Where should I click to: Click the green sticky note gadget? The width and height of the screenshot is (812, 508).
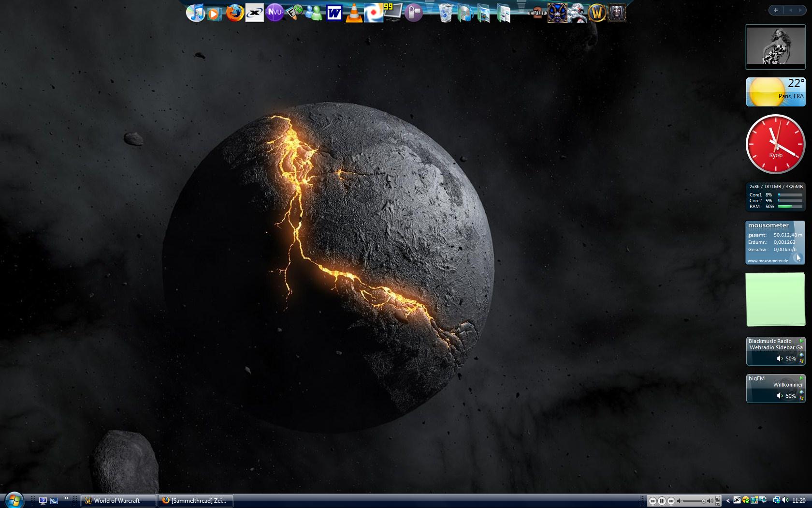tap(776, 299)
